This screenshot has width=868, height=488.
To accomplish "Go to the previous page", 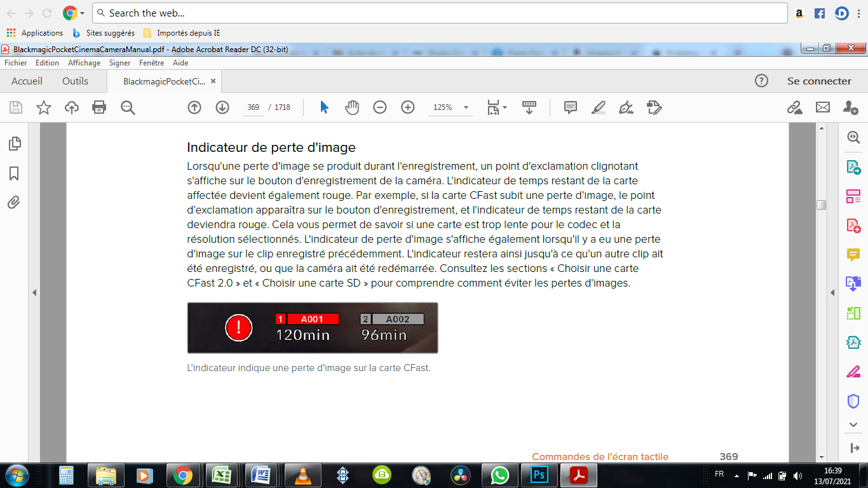I will pos(194,107).
